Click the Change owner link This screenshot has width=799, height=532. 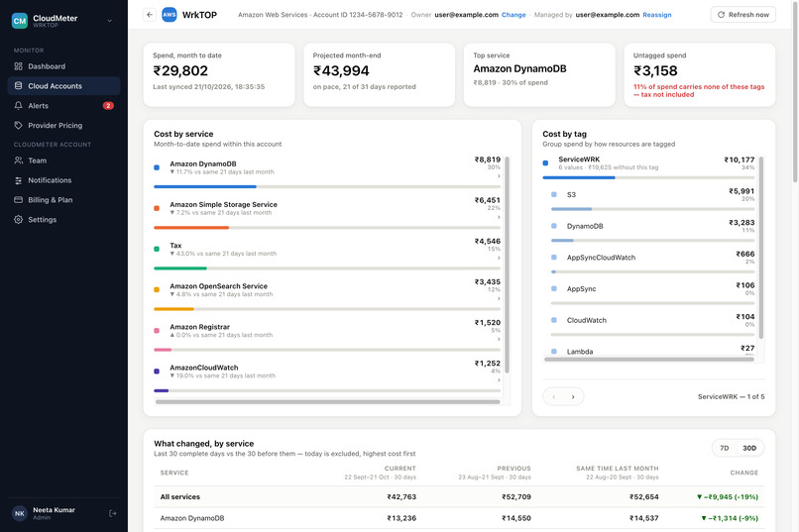[x=514, y=15]
